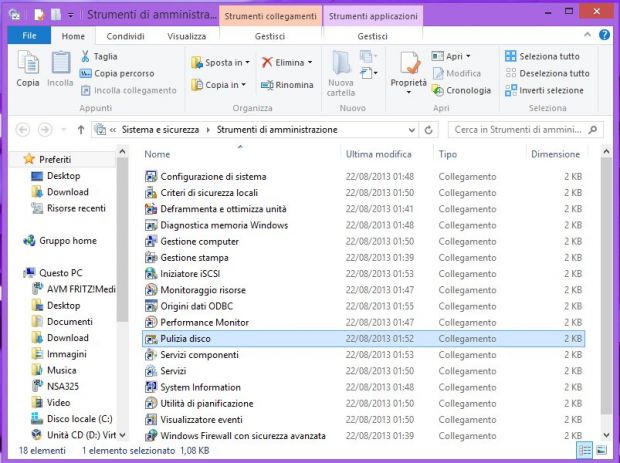Select Utilità di pianificazione icon
This screenshot has height=463, width=620.
click(x=151, y=404)
